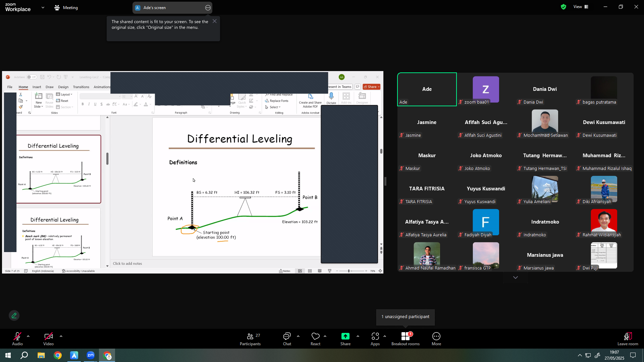This screenshot has height=362, width=644.
Task: Click Create and Share Adobe PDF
Action: pyautogui.click(x=310, y=101)
